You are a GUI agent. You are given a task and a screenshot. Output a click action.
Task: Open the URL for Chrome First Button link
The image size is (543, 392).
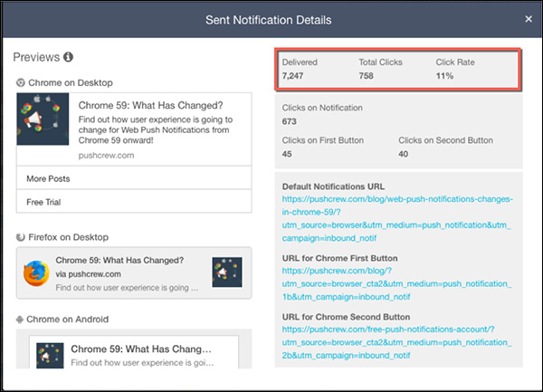pyautogui.click(x=397, y=283)
